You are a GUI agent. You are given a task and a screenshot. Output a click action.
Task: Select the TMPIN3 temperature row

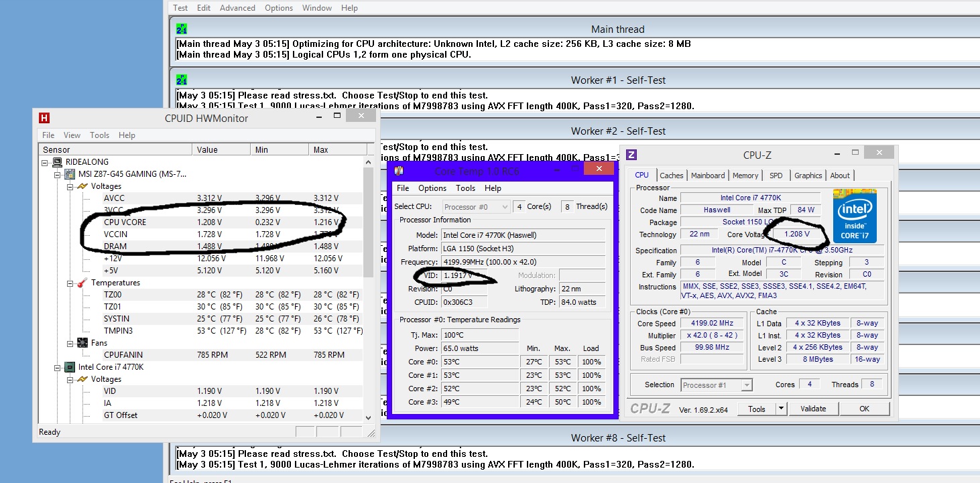click(201, 331)
